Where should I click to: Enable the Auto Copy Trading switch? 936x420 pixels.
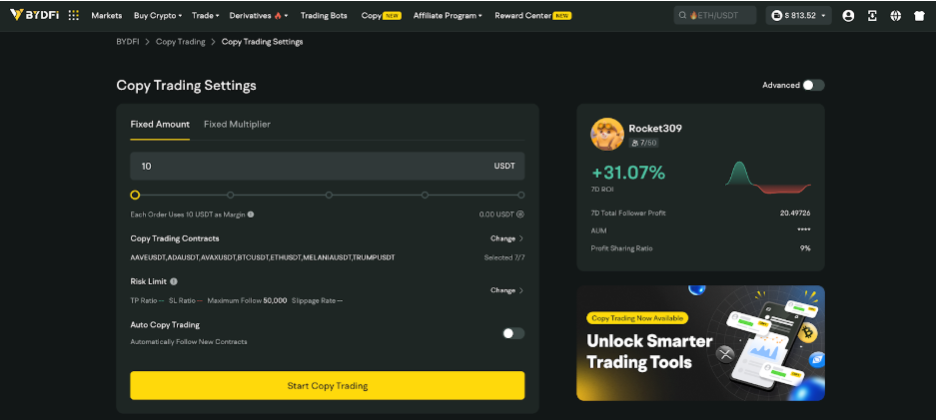click(513, 333)
